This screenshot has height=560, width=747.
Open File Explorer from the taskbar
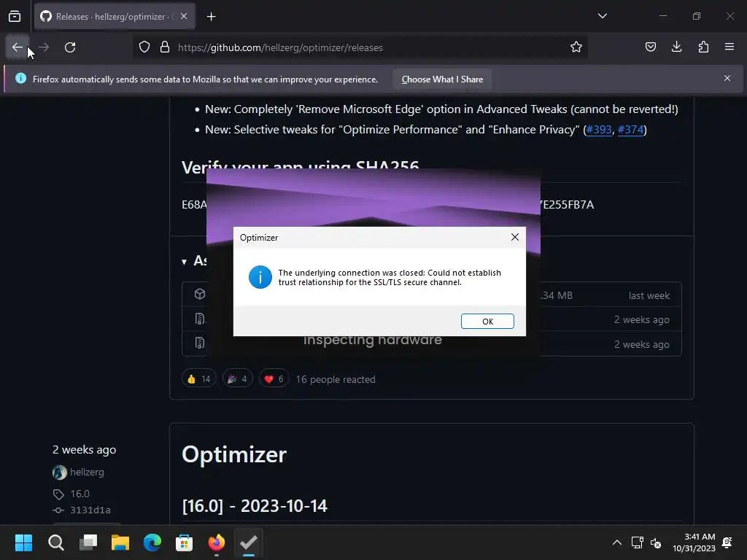coord(120,542)
